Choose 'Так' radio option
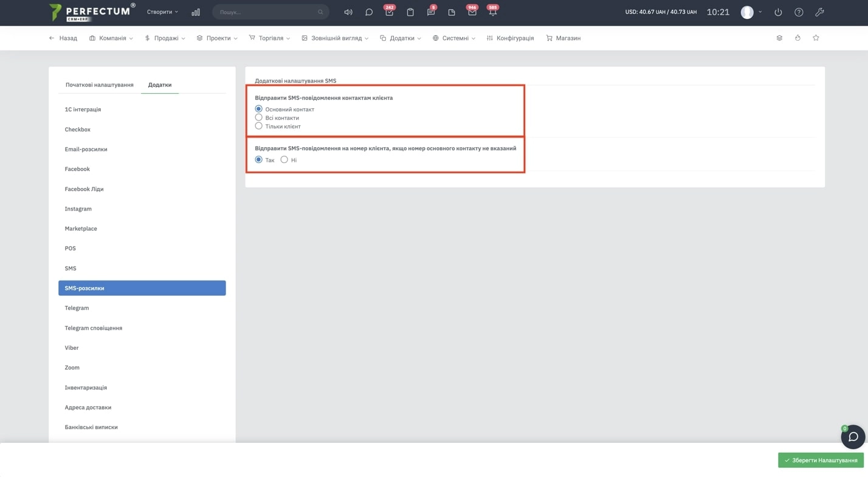 [x=258, y=159]
